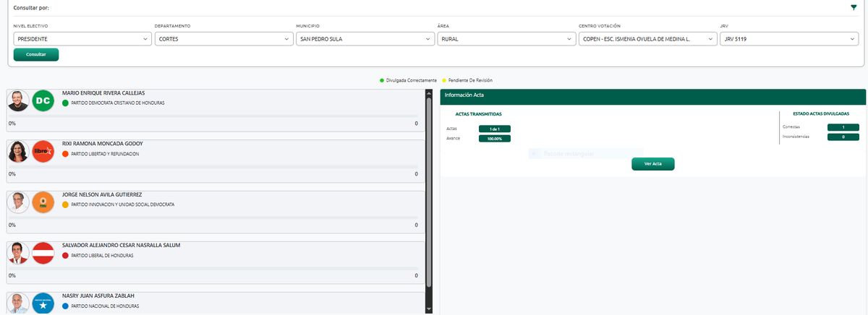Click Salvador Nasralla vote progress bar
This screenshot has height=315, width=868.
(x=213, y=267)
